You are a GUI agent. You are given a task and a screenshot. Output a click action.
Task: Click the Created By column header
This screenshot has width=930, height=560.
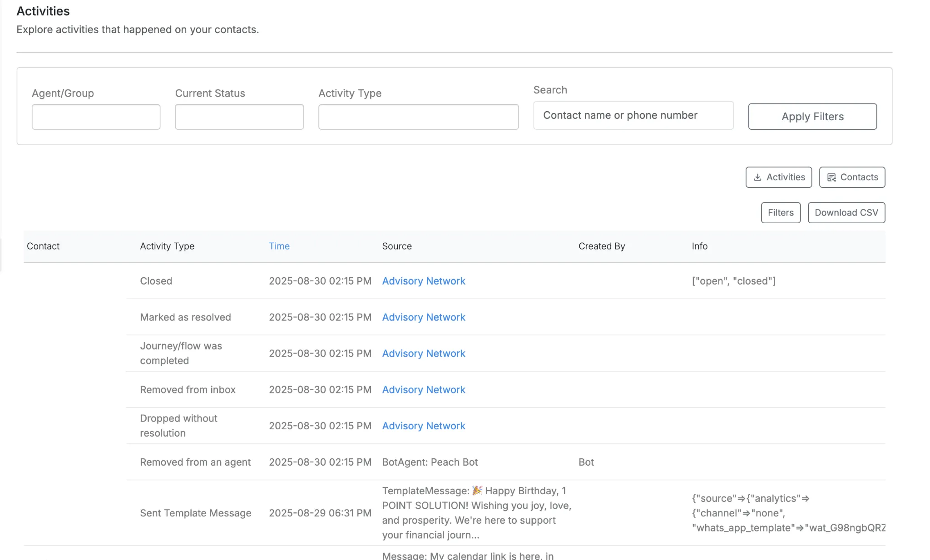[602, 246]
